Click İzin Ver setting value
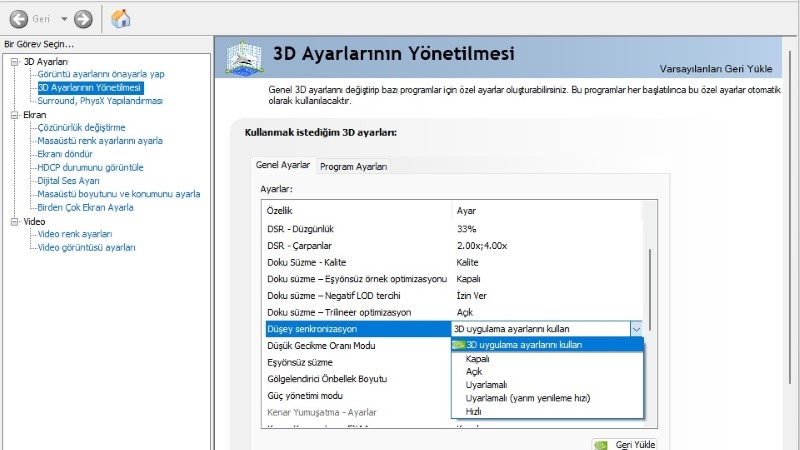800x450 pixels. coord(471,296)
